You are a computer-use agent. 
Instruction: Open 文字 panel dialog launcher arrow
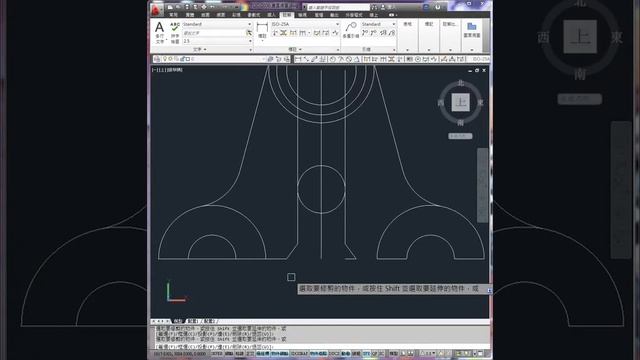[x=250, y=50]
